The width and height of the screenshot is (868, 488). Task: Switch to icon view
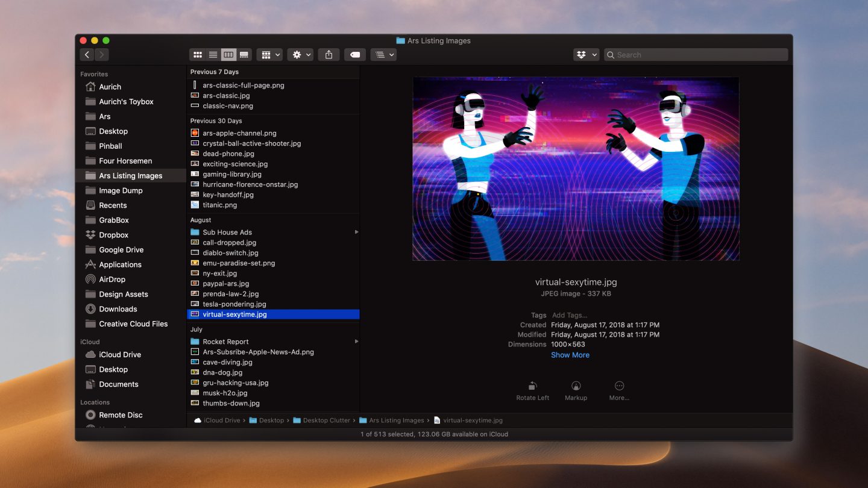click(x=197, y=54)
